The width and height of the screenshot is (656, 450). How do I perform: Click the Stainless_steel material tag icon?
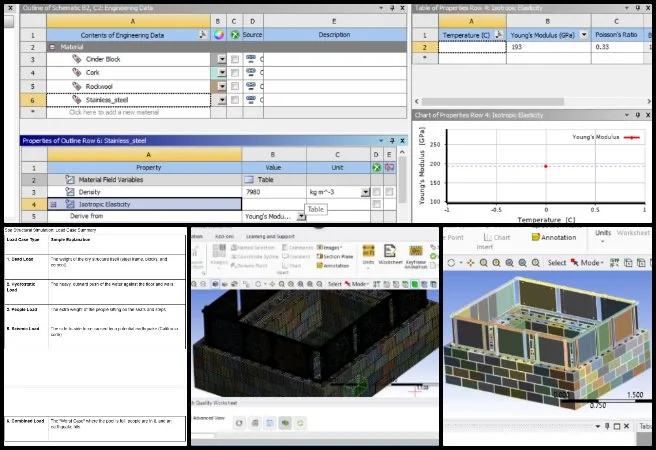[77, 100]
